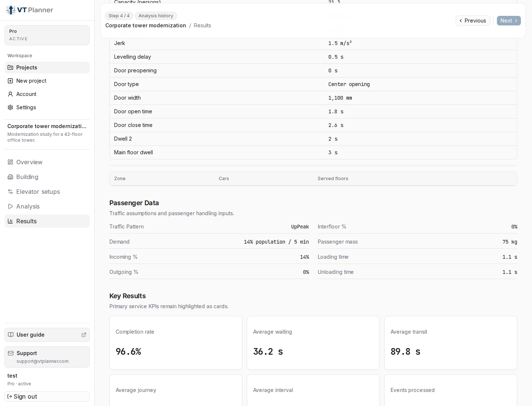Click the Sign out arrow icon
This screenshot has height=406, width=532.
pyautogui.click(x=10, y=396)
